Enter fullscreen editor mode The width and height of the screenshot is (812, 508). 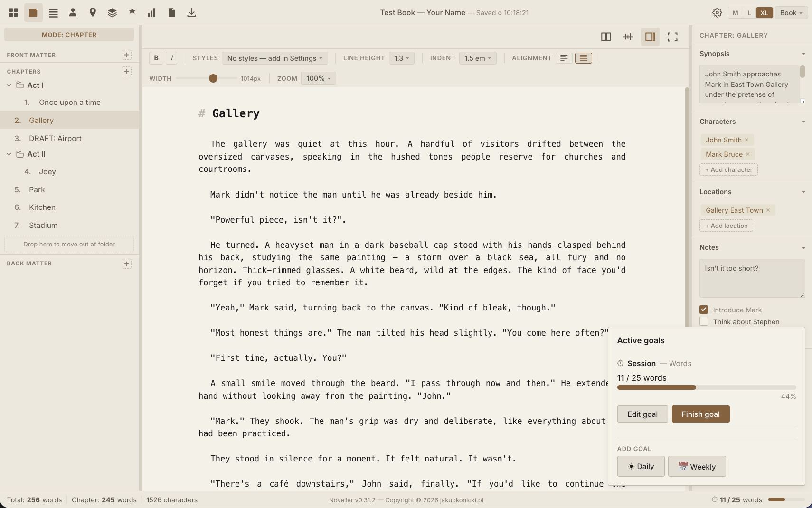point(672,37)
